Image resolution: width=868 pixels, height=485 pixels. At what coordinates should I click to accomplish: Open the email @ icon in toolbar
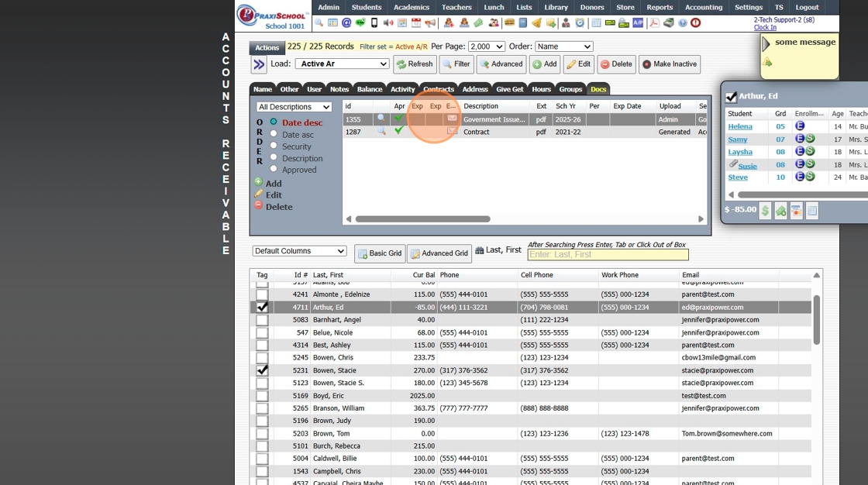(x=346, y=23)
